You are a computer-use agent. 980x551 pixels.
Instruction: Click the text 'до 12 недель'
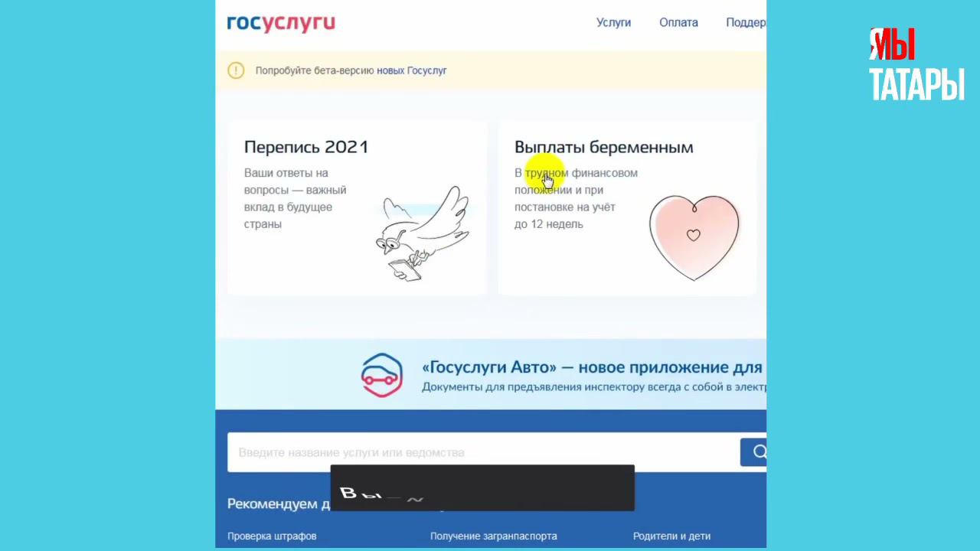[549, 224]
